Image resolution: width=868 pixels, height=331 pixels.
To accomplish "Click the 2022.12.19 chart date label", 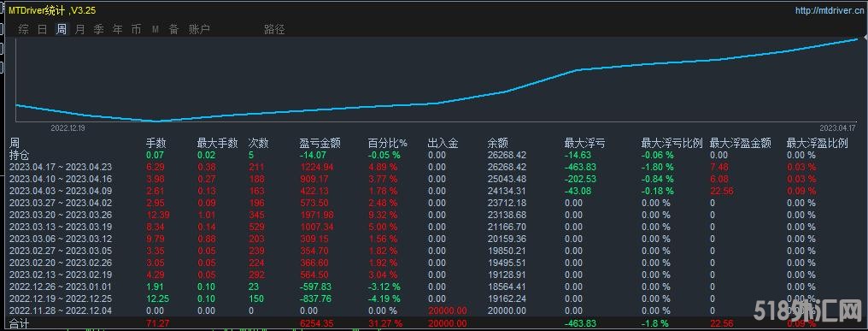I will pos(67,127).
